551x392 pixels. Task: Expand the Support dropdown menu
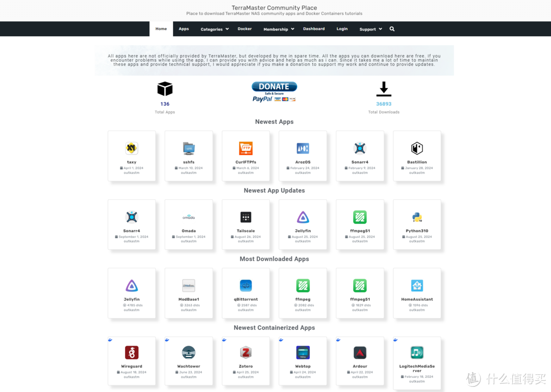click(x=371, y=29)
